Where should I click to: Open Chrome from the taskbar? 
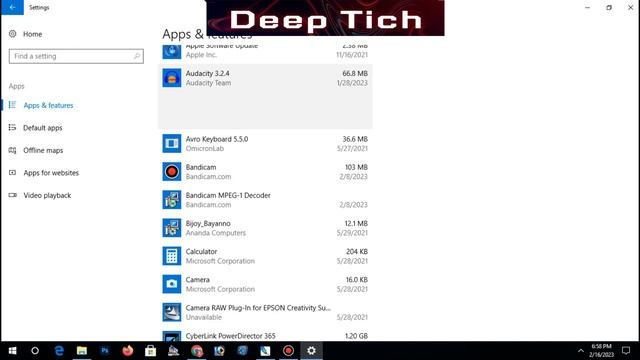[x=197, y=351]
